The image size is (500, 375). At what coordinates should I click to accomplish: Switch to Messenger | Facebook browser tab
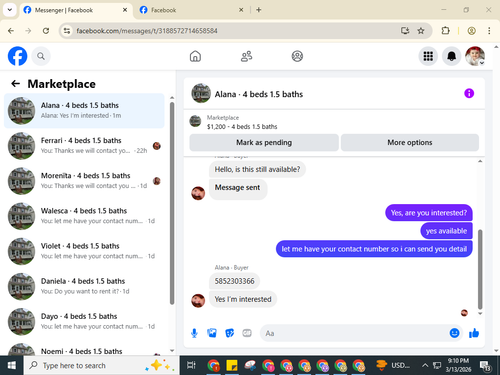76,10
